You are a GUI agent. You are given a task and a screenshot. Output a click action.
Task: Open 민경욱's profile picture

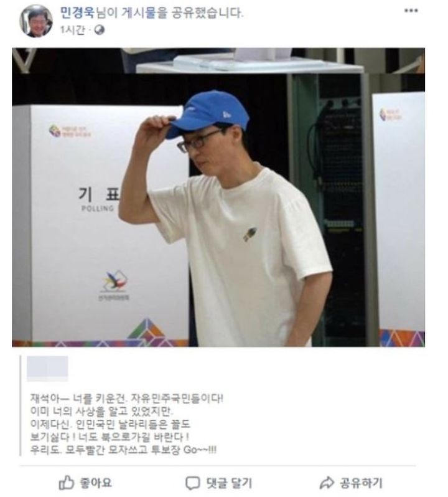[35, 21]
